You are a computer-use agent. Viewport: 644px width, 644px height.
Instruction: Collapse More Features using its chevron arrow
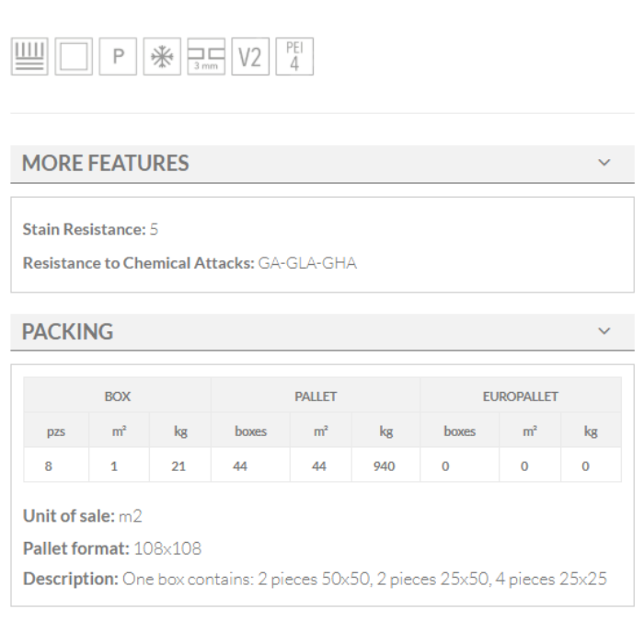click(604, 163)
